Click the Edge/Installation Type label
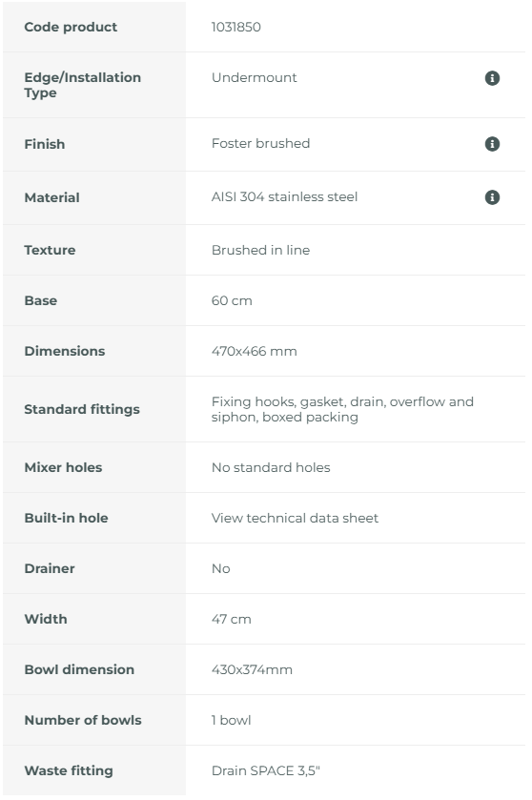The width and height of the screenshot is (532, 800). point(82,85)
